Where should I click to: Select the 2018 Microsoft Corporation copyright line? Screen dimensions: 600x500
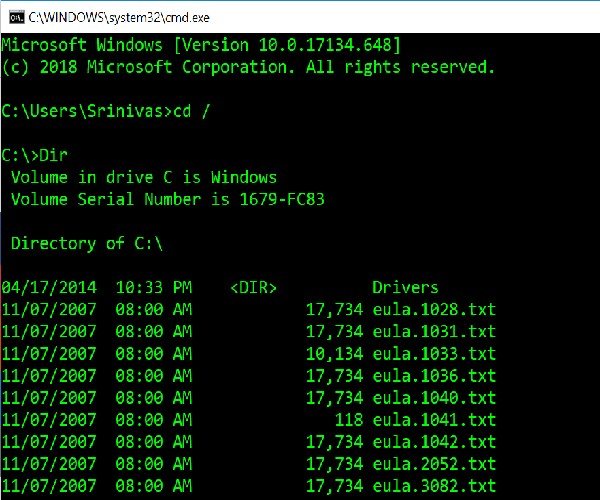point(248,67)
